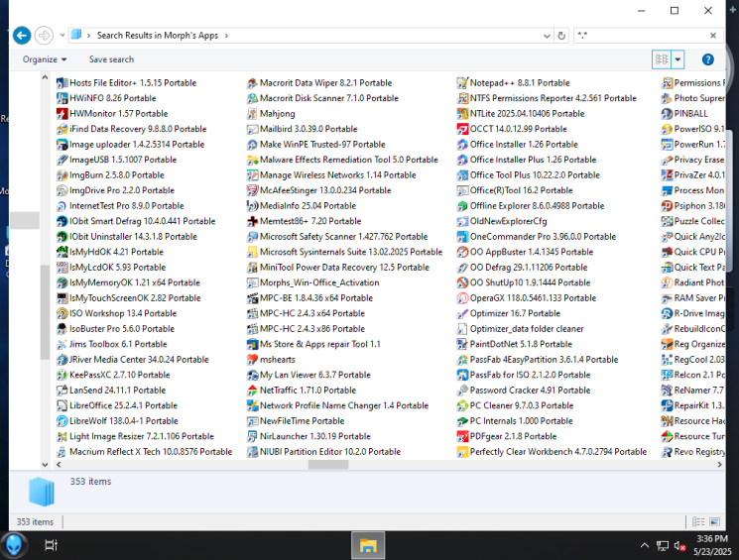739x560 pixels.
Task: Click the horizontal scrollbar right arrow
Action: coord(719,465)
